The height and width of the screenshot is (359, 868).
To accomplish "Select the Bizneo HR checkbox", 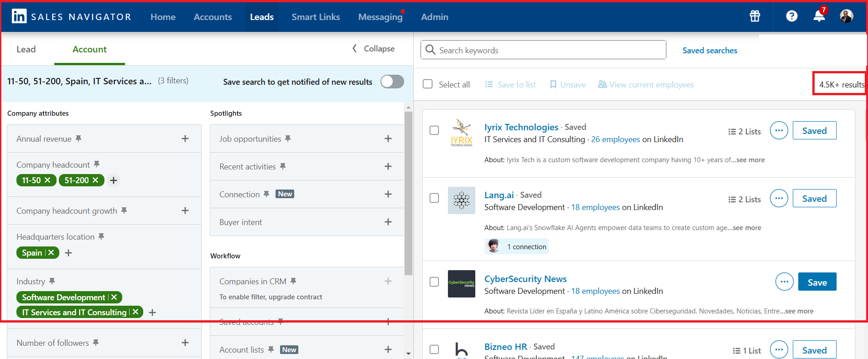I will [x=434, y=349].
